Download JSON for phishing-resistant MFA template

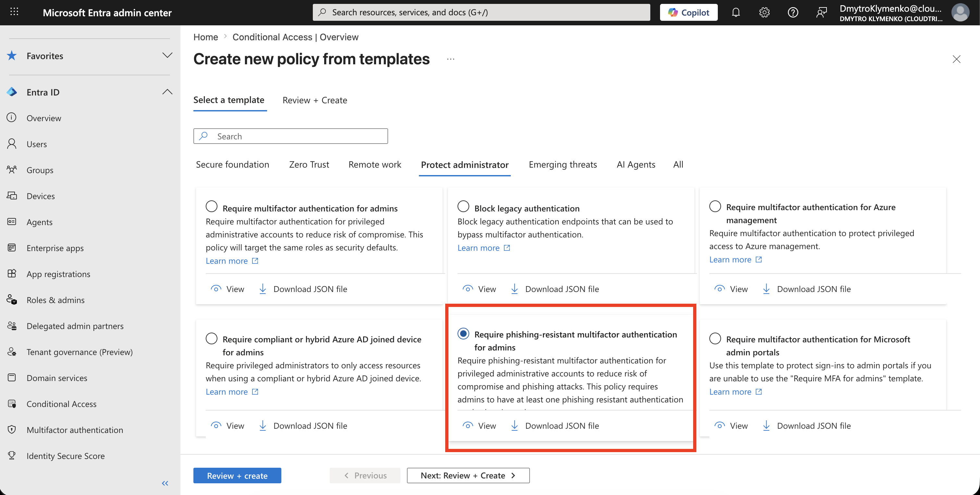tap(555, 425)
